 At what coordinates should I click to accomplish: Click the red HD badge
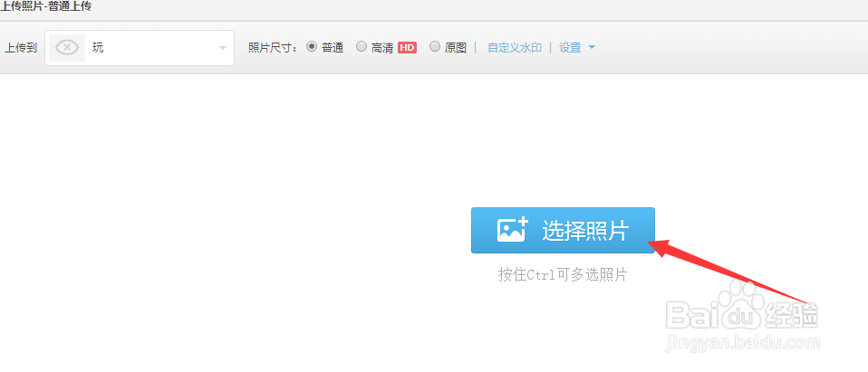pos(407,48)
